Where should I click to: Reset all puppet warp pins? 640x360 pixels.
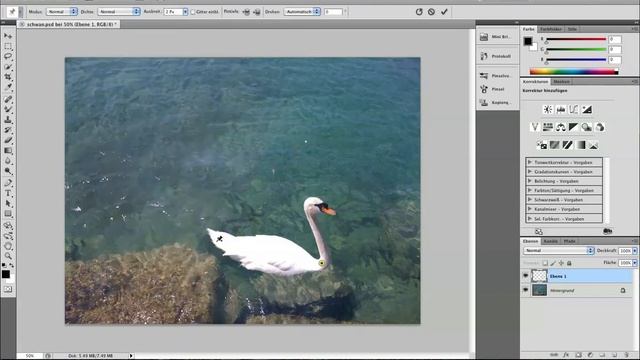coord(419,12)
